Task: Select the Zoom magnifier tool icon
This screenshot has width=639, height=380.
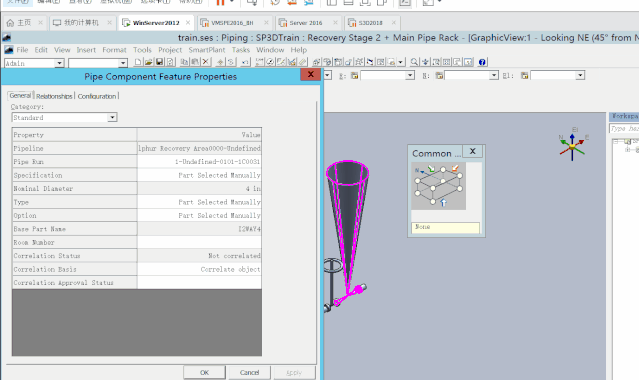Action: 414,62
